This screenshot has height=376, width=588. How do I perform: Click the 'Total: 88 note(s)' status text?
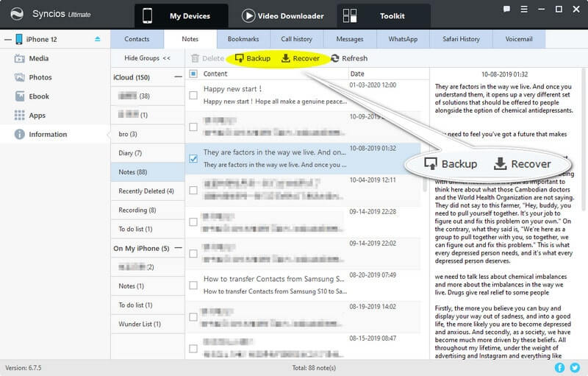[x=314, y=368]
